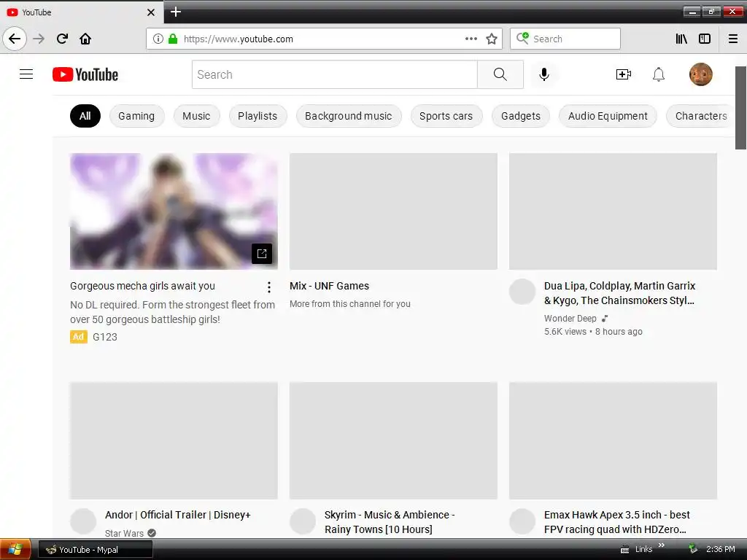The width and height of the screenshot is (747, 560).
Task: Select the Audio Equipment chip
Action: 608,116
